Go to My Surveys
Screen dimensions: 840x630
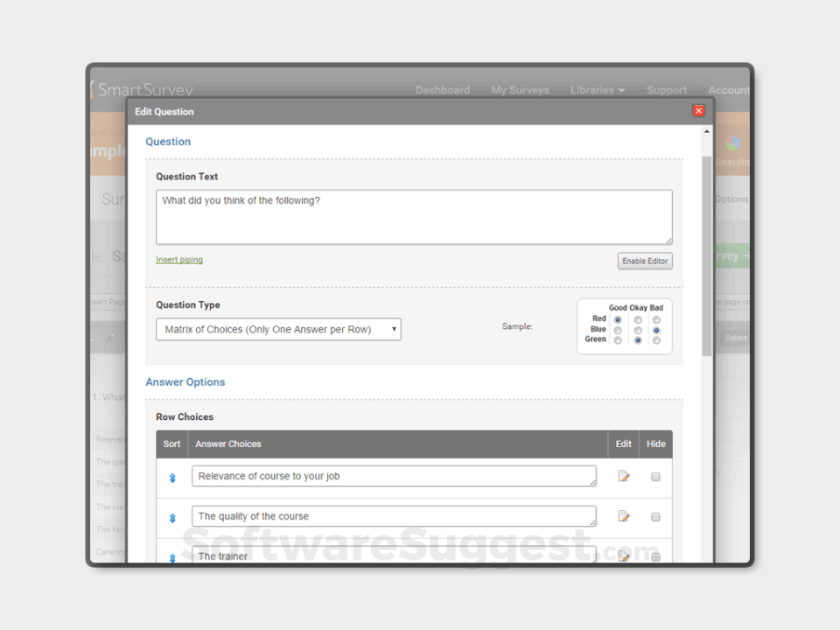coord(520,89)
